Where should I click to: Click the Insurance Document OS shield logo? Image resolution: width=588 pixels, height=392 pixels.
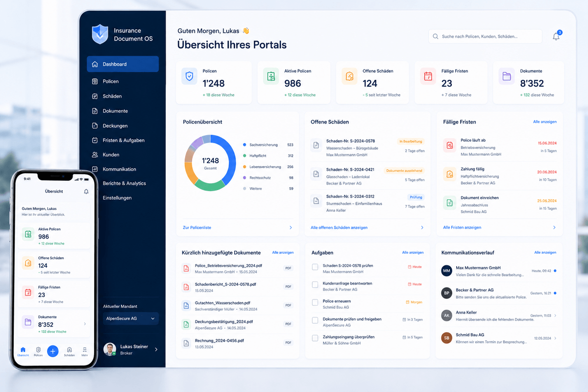(100, 34)
